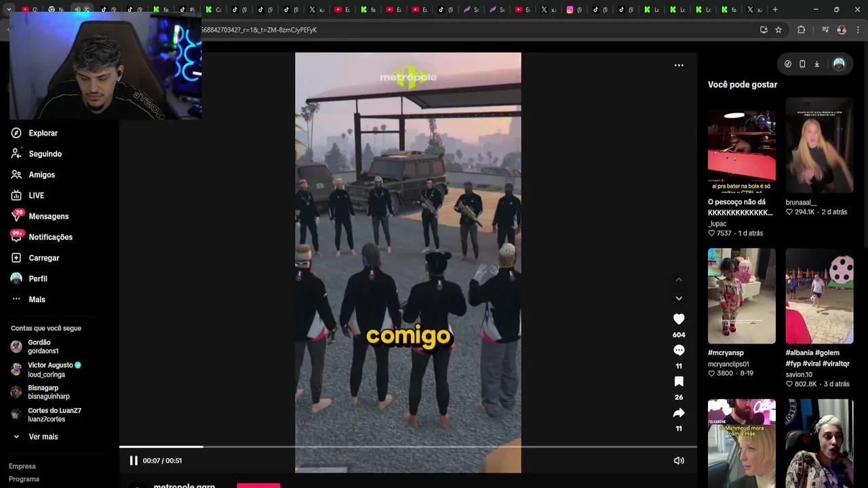Bookmark this page with star icon
868x488 pixels.
778,30
